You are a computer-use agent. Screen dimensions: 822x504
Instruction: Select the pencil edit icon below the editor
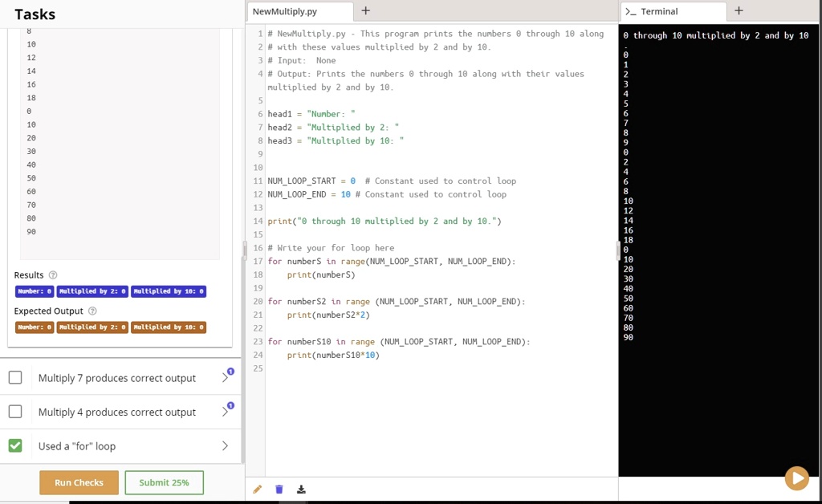click(258, 490)
